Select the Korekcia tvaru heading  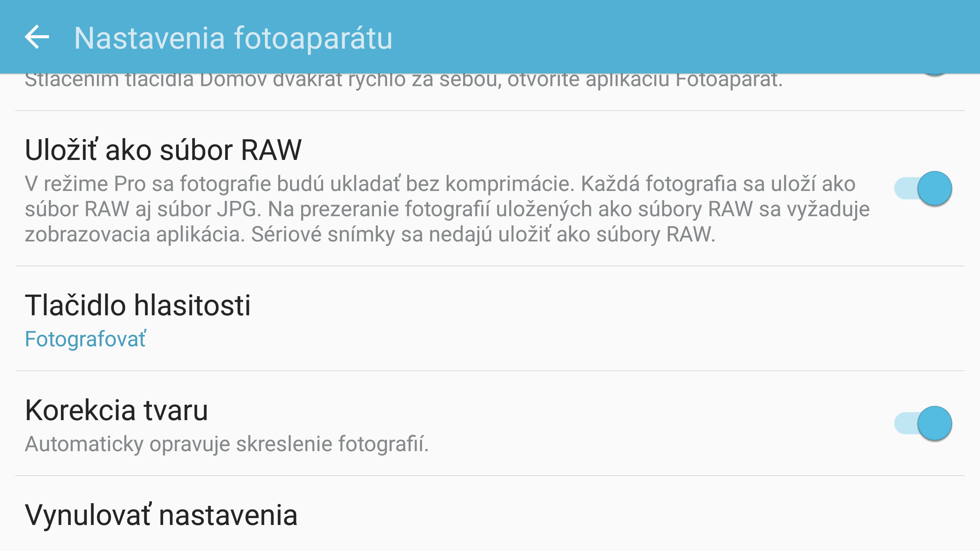[x=116, y=411]
